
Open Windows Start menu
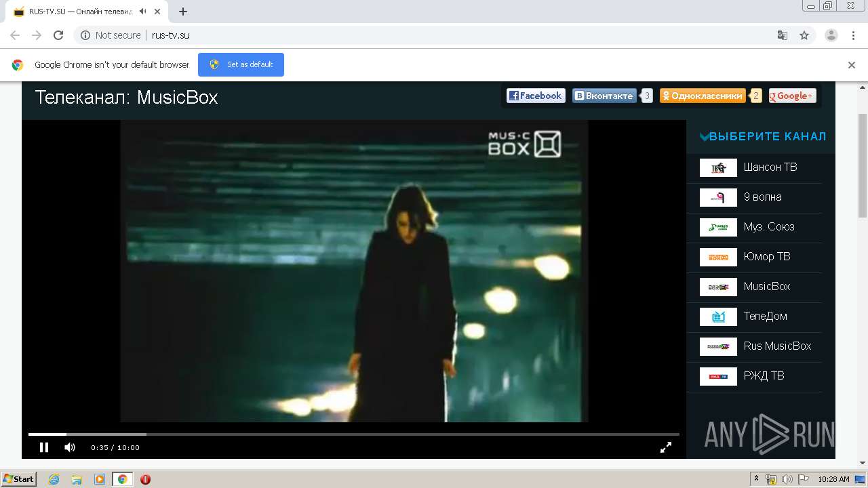[x=18, y=479]
